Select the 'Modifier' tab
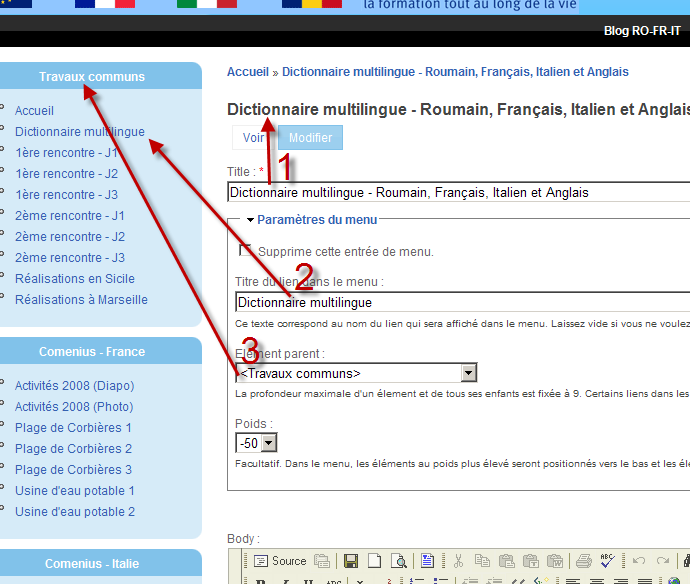 310,138
